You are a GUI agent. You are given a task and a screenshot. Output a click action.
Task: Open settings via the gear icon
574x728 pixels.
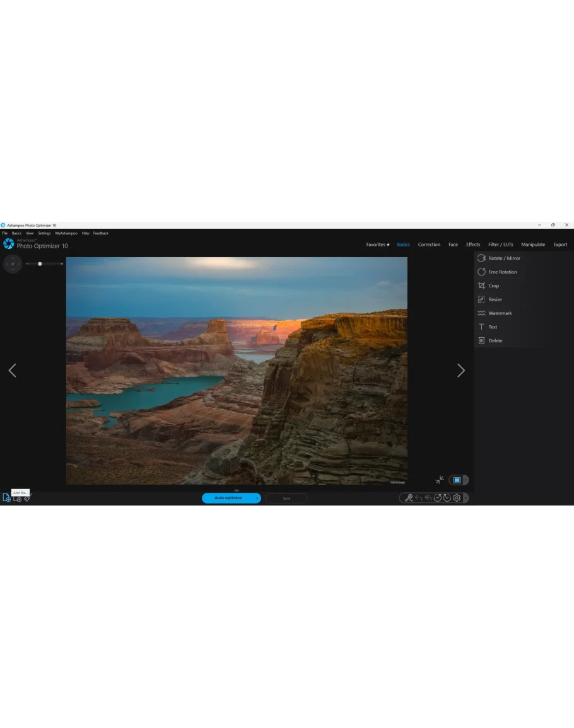pyautogui.click(x=457, y=498)
